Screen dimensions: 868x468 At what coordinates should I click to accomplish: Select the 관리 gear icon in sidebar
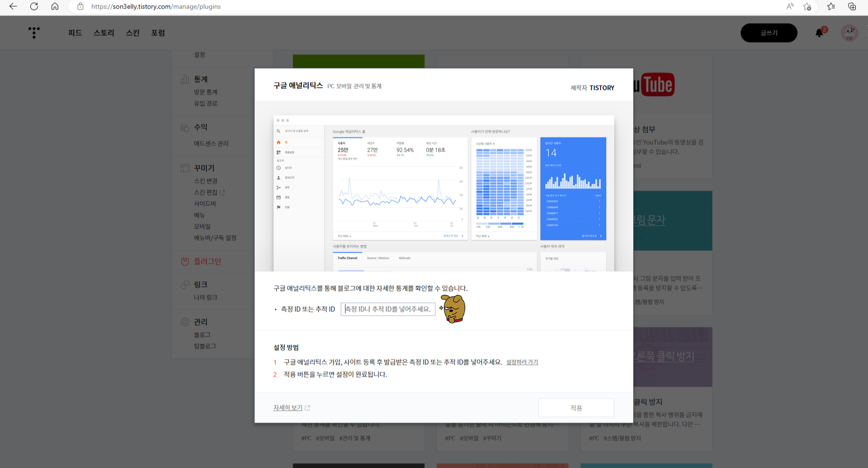[x=185, y=322]
